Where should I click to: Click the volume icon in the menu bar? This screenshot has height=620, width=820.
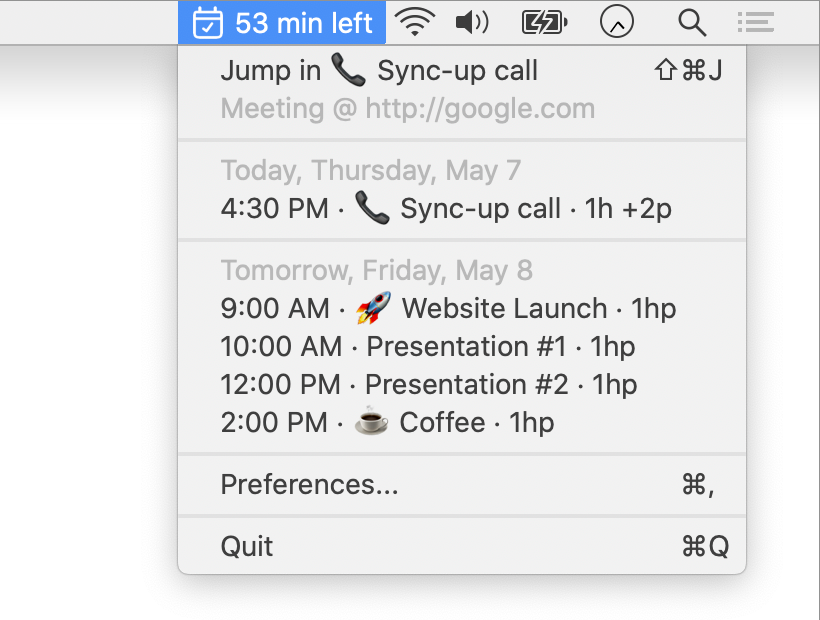click(x=470, y=21)
